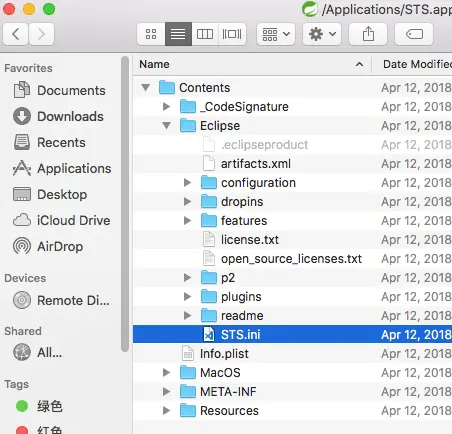Click the Edit Tags toolbar button
Viewport: 452px width, 434px height.
(414, 34)
